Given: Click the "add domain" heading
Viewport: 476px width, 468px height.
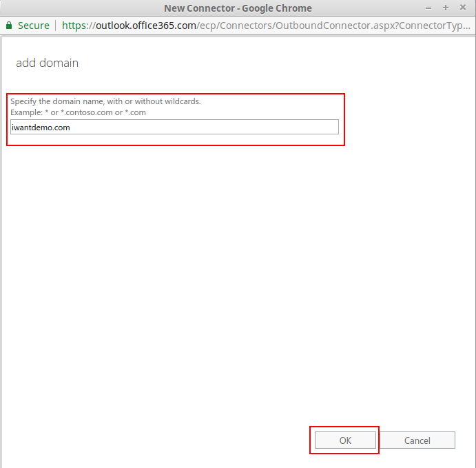Looking at the screenshot, I should [x=47, y=63].
